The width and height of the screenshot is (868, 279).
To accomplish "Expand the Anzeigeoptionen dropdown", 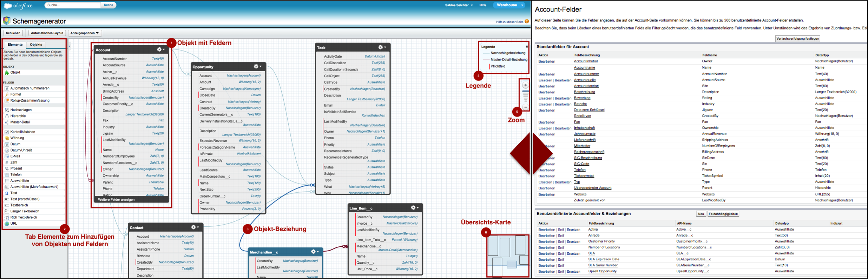I will 85,33.
